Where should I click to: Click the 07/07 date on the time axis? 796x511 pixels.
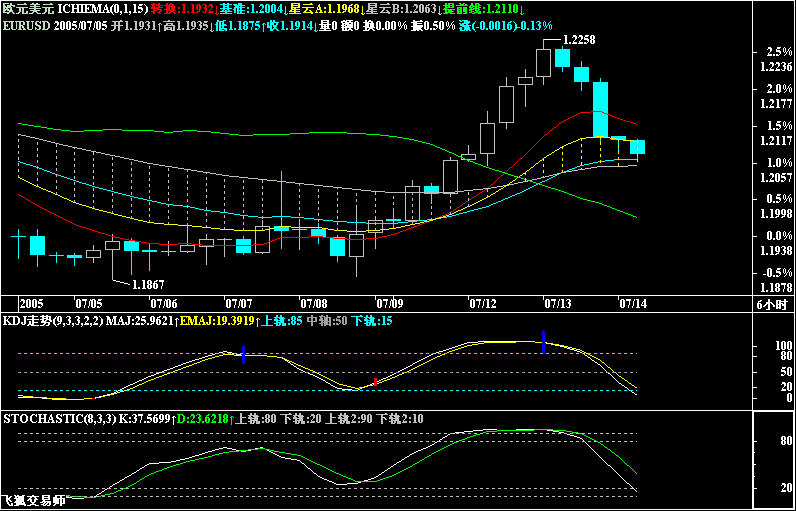238,304
